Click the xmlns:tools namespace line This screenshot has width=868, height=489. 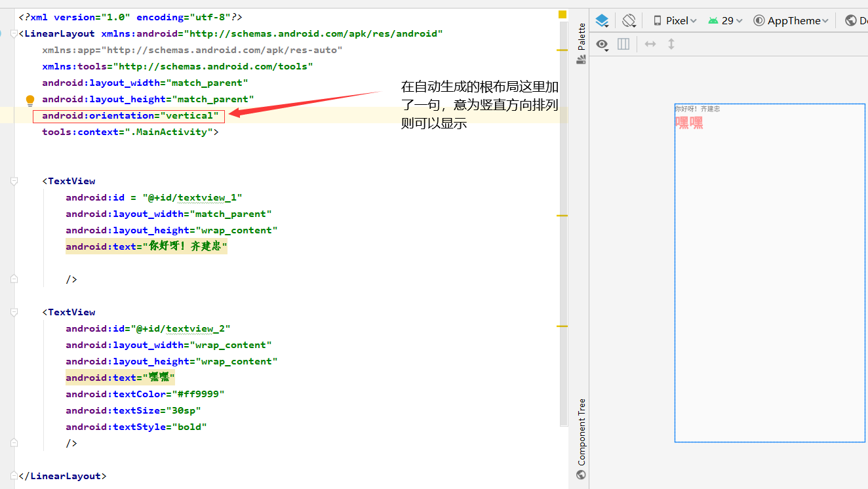click(x=178, y=66)
